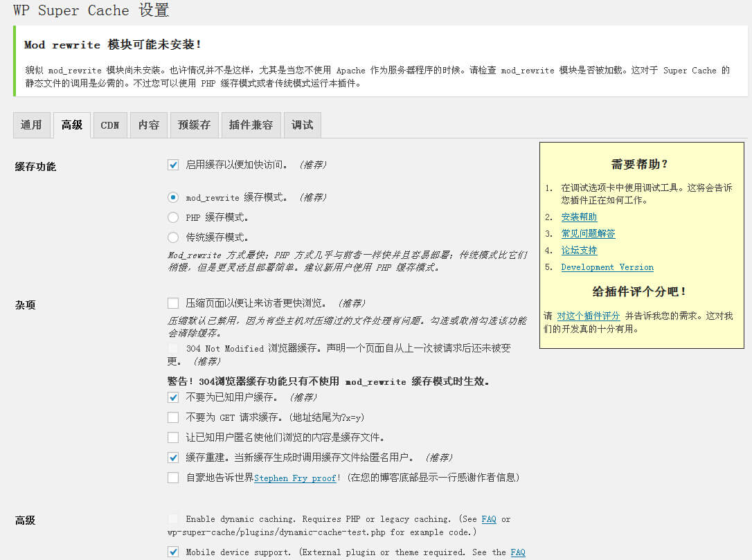The image size is (752, 560).
Task: Open the 插件兼容 tab
Action: pos(251,125)
